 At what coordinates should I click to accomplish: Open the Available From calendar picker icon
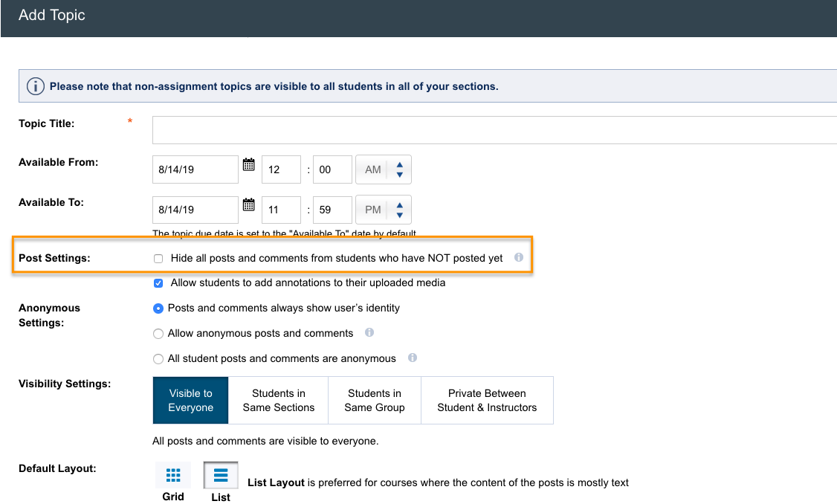249,165
